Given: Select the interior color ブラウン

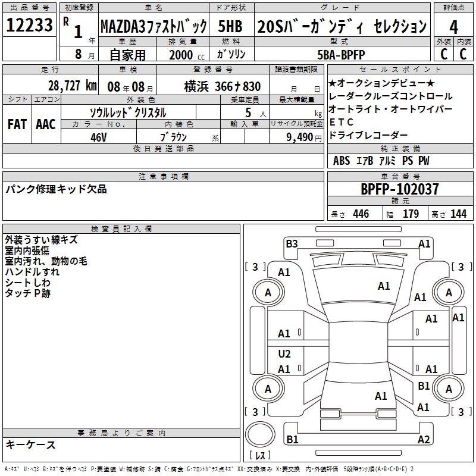Looking at the screenshot, I should click(173, 137).
